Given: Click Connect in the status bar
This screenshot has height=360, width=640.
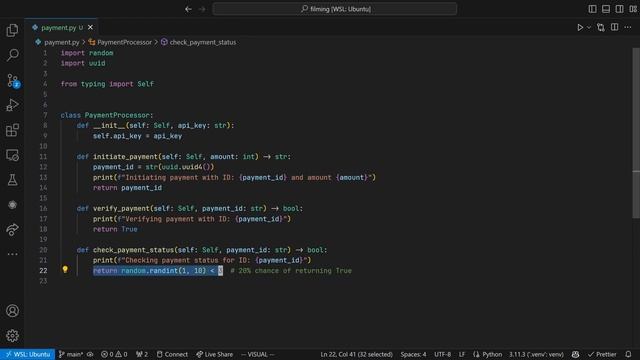Looking at the screenshot, I should click(172, 354).
